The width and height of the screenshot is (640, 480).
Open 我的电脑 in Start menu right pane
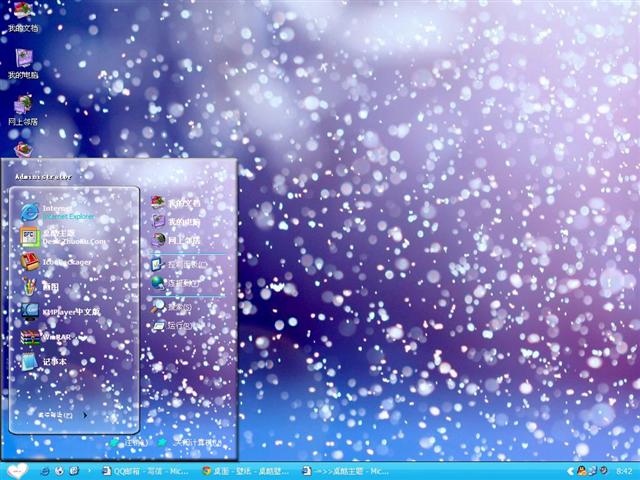[176, 221]
